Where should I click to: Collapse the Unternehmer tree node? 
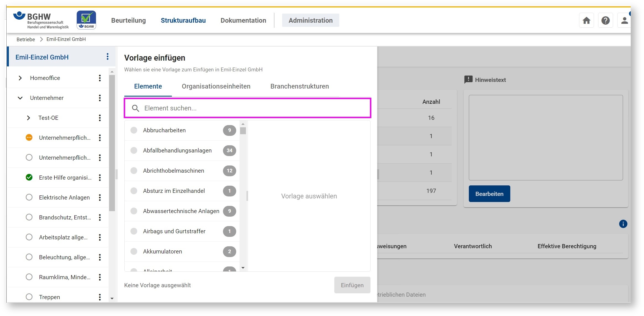tap(20, 98)
